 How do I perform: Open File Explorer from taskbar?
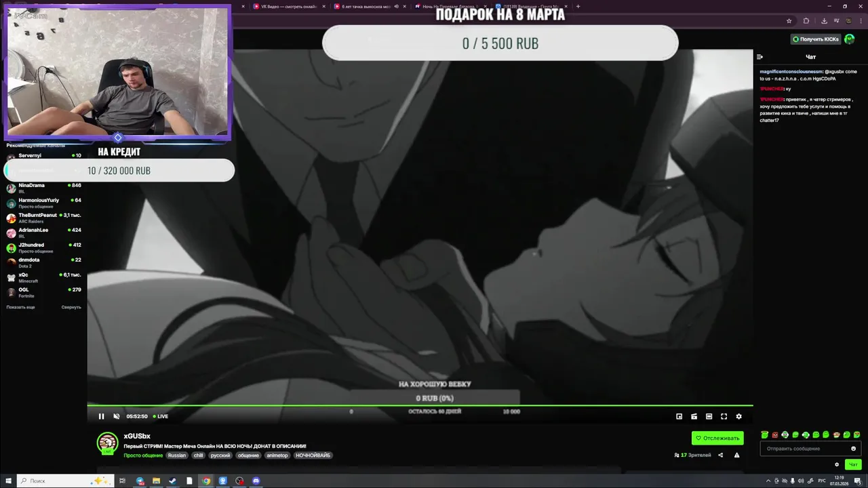tap(156, 481)
